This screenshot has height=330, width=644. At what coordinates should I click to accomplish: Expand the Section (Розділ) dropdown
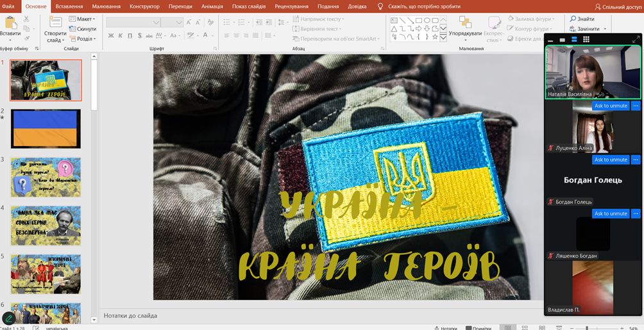[83, 39]
